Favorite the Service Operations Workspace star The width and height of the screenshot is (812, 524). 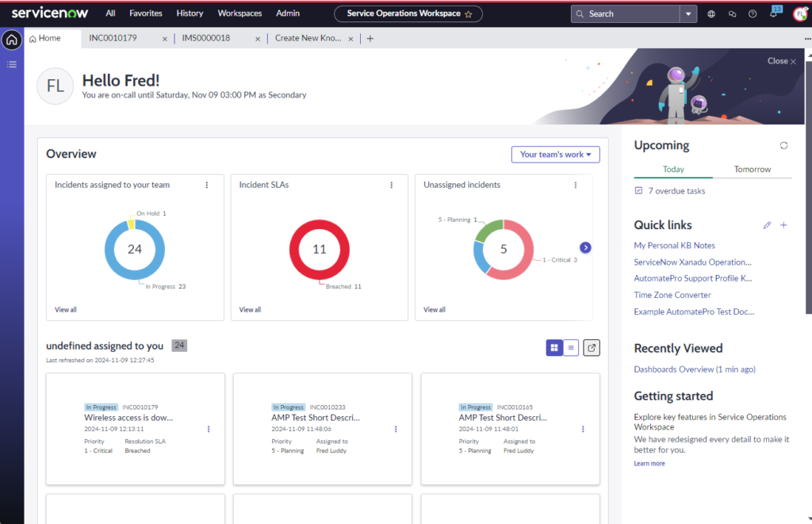(x=468, y=13)
